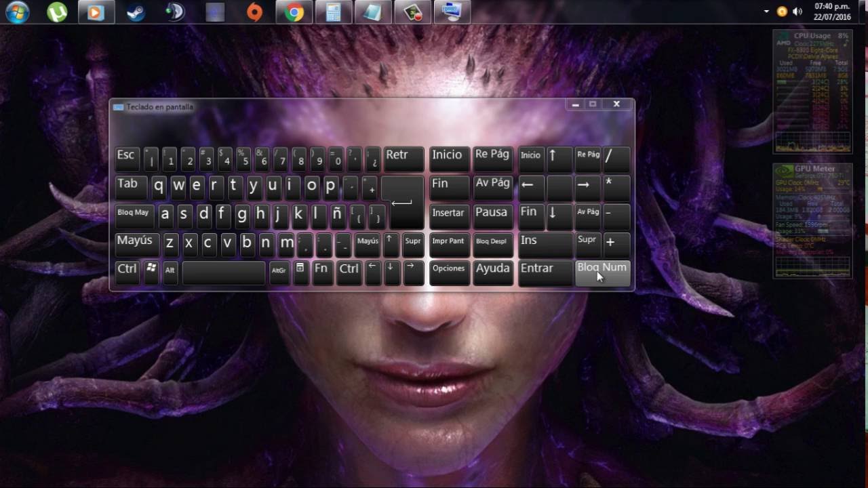Click the context menu key beside AltGr
Screen dimensions: 868x488
(x=300, y=272)
